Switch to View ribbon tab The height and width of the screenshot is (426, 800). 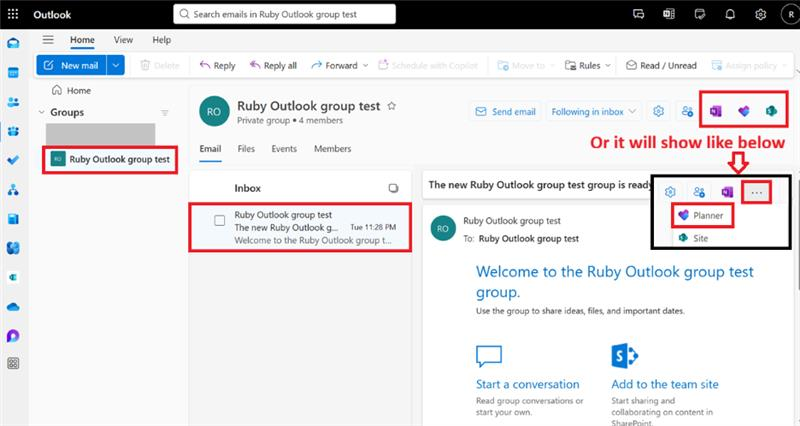pos(123,40)
